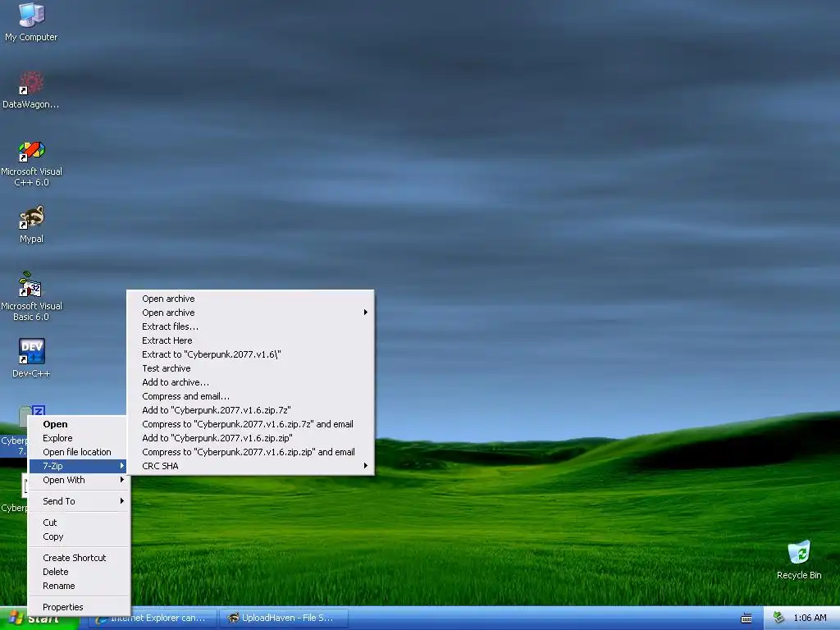Choose Copy from the context menu
840x630 pixels.
tap(79, 536)
